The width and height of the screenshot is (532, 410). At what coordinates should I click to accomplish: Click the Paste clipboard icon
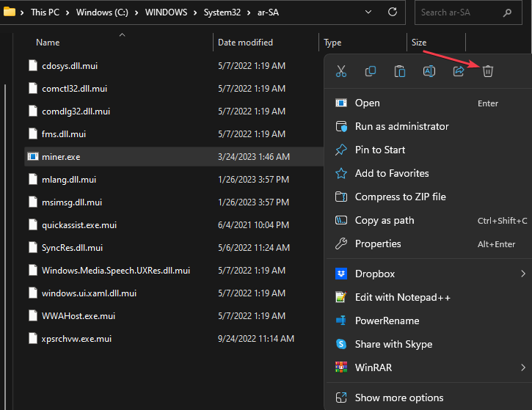(400, 71)
